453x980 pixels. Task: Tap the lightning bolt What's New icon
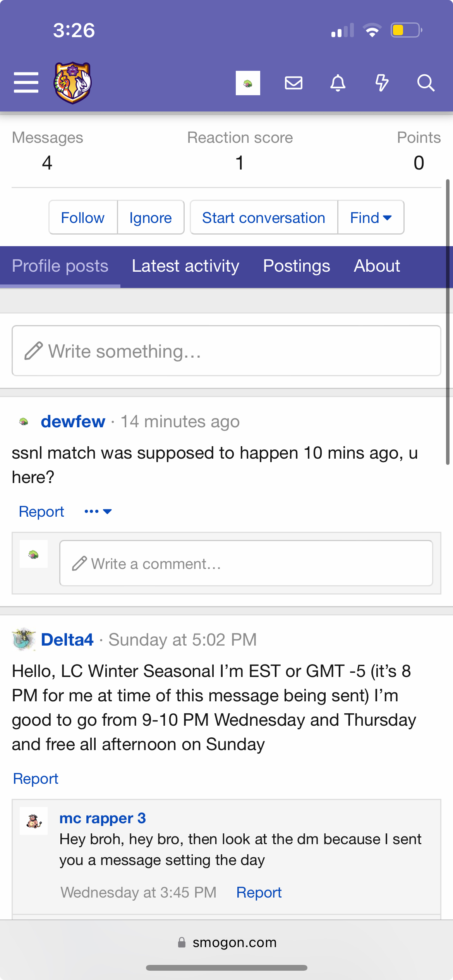pos(382,83)
